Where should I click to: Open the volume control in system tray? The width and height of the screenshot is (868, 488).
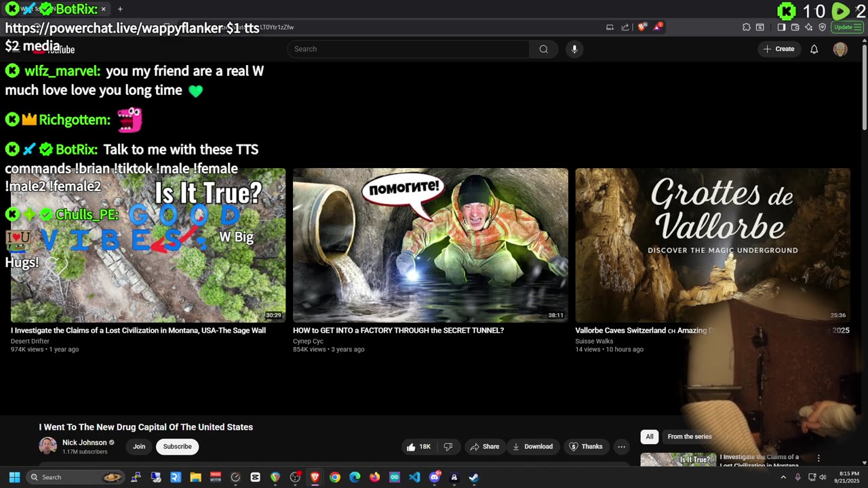click(x=823, y=477)
